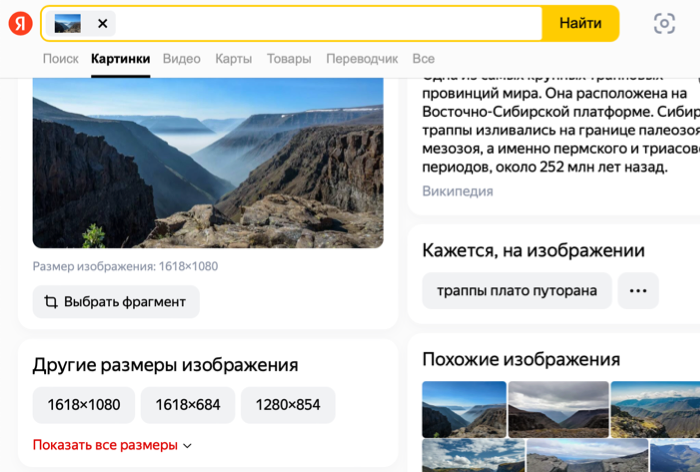
Task: Select the 1618×684 image size
Action: point(188,405)
